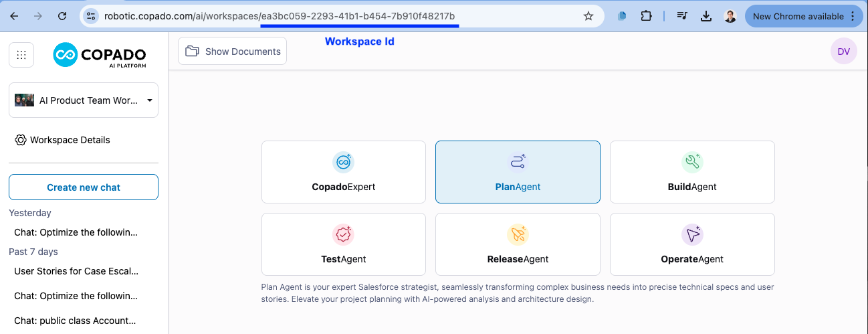Bookmark this page with the star icon
The width and height of the screenshot is (868, 334).
click(588, 16)
